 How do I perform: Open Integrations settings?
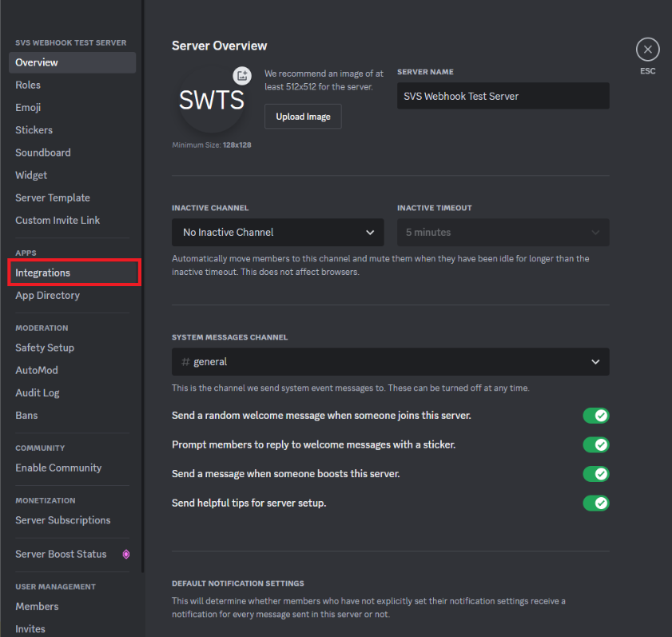point(41,273)
